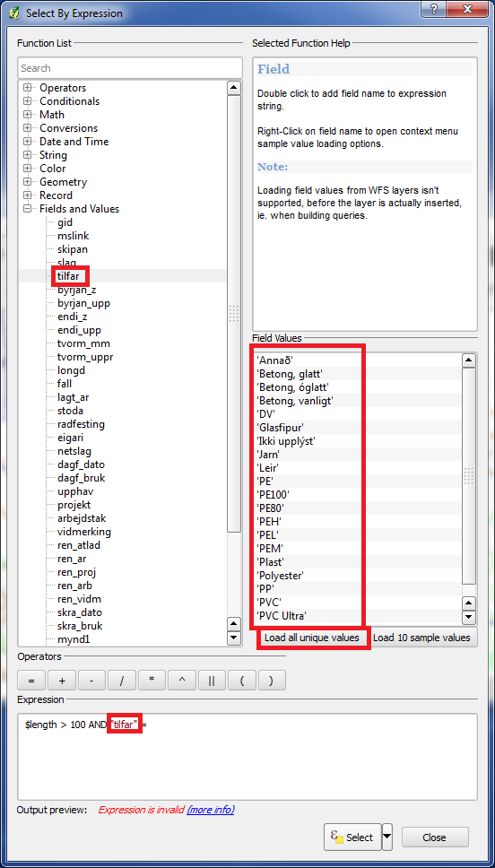The image size is (495, 868).
Task: Click Load 10 sample values
Action: coord(421,638)
